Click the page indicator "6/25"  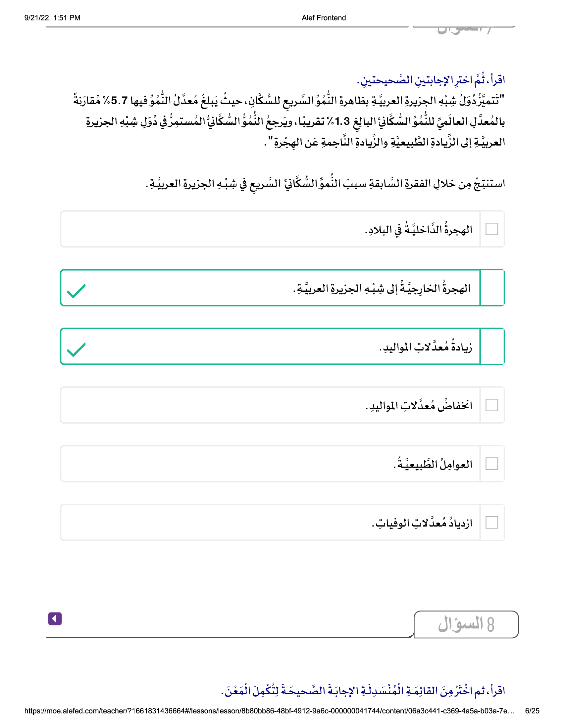[x=532, y=711]
